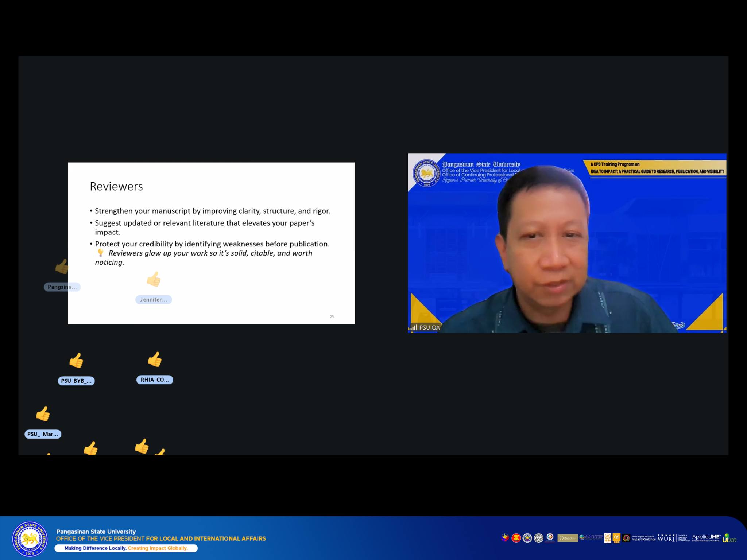Click the WURI ranking logo
Viewport: 747px width, 560px height.
pos(666,538)
